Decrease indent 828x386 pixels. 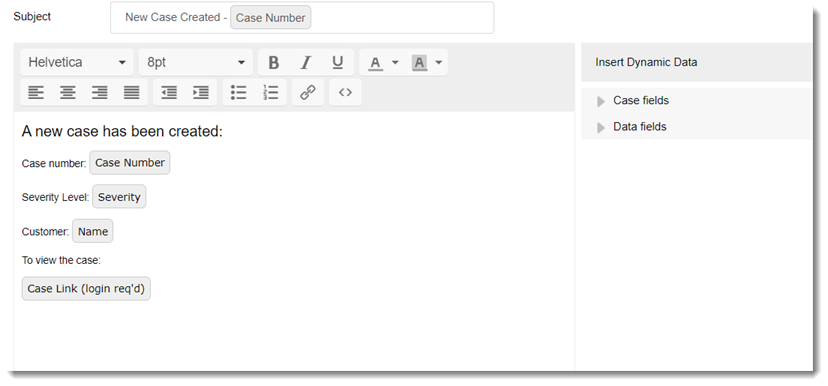coord(169,92)
